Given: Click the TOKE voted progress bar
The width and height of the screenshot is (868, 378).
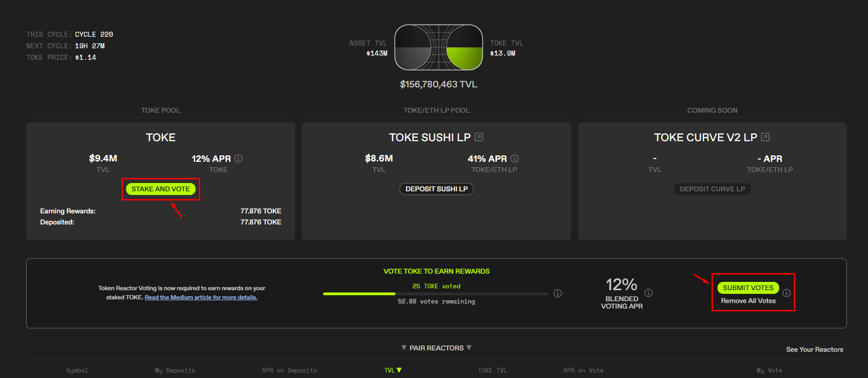Looking at the screenshot, I should coord(435,293).
